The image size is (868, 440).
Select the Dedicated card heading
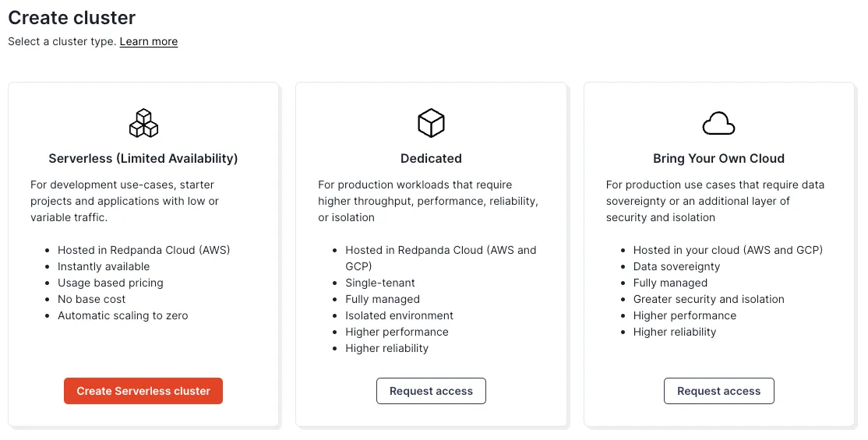click(x=431, y=158)
